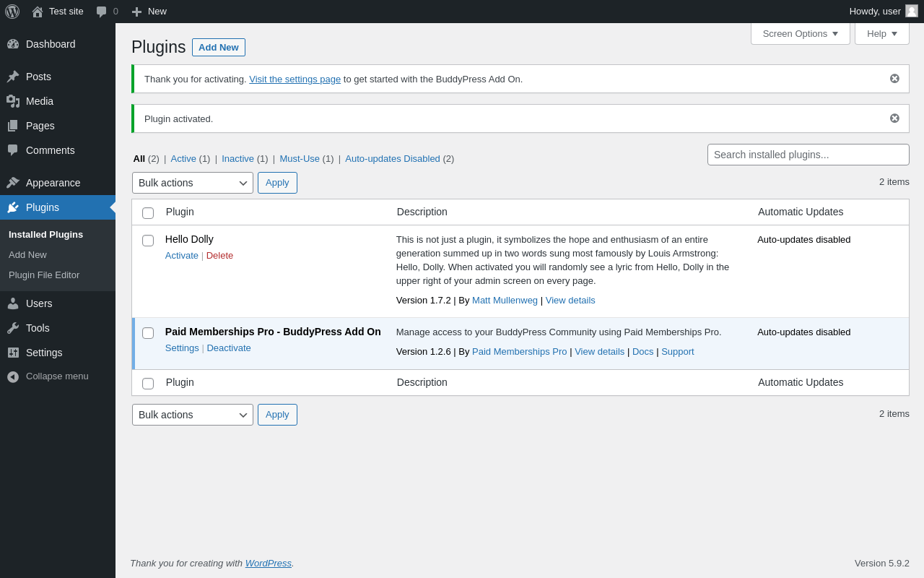Click the user avatar icon
The height and width of the screenshot is (578, 924).
[912, 12]
